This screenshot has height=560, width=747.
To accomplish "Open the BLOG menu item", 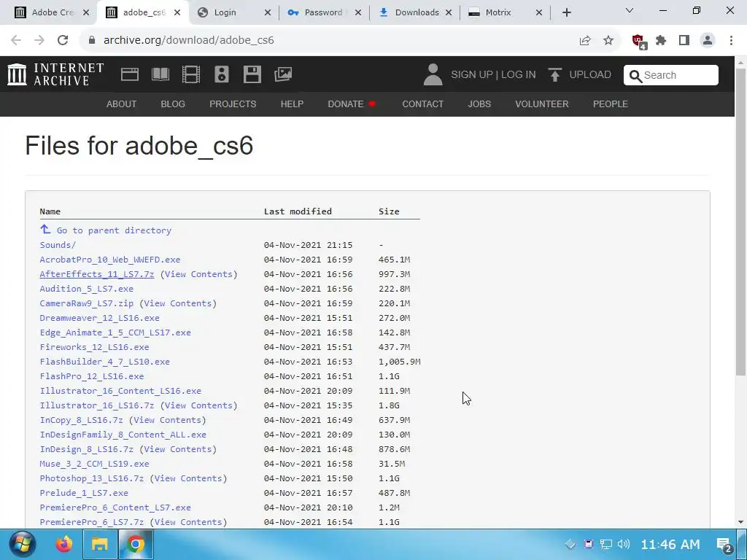I will click(x=173, y=104).
